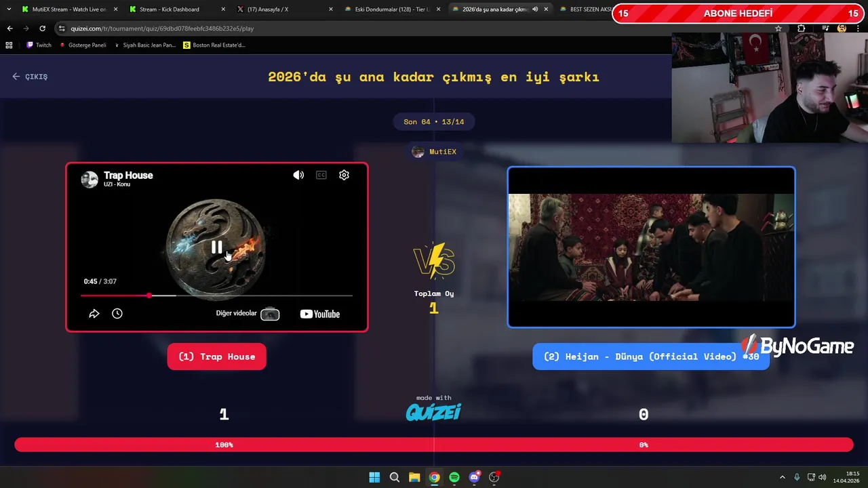The width and height of the screenshot is (868, 488).
Task: Open the Chrome apps grid in the bookmarks bar
Action: (9, 45)
